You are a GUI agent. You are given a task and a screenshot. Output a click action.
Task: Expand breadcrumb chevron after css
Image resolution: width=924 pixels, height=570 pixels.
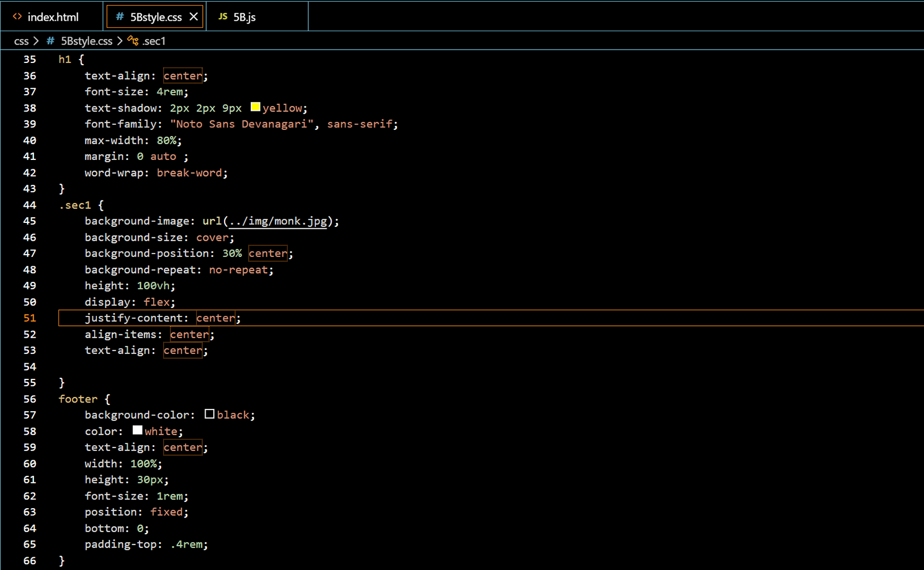pyautogui.click(x=36, y=41)
